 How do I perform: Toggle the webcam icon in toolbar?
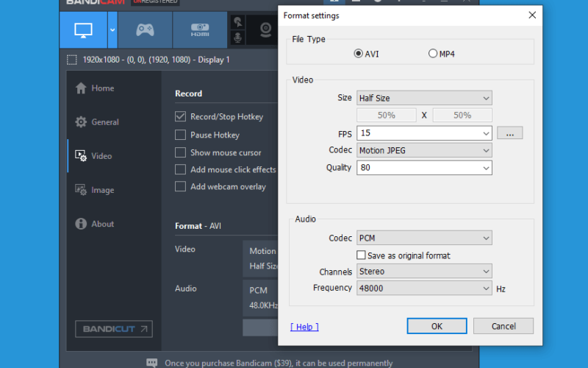[265, 30]
